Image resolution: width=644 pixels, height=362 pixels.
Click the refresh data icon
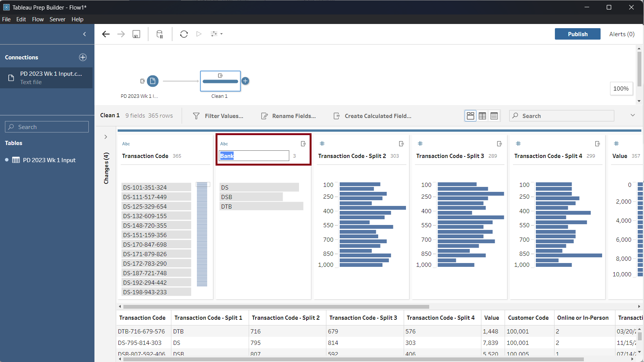[184, 34]
